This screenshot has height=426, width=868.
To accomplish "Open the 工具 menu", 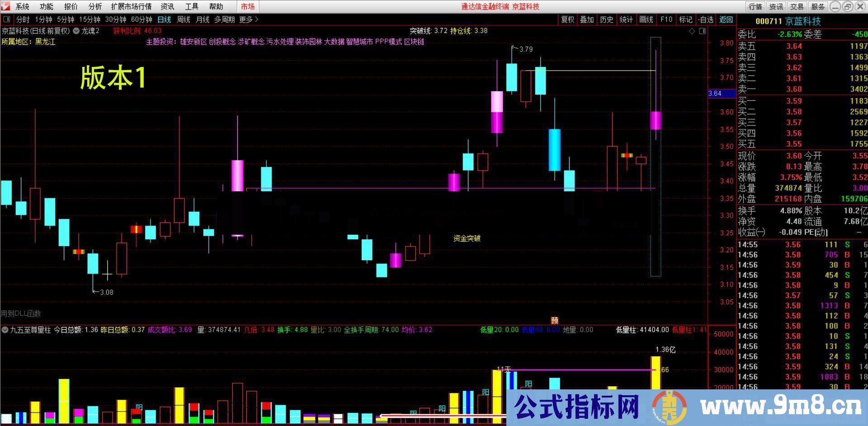I will click(192, 6).
